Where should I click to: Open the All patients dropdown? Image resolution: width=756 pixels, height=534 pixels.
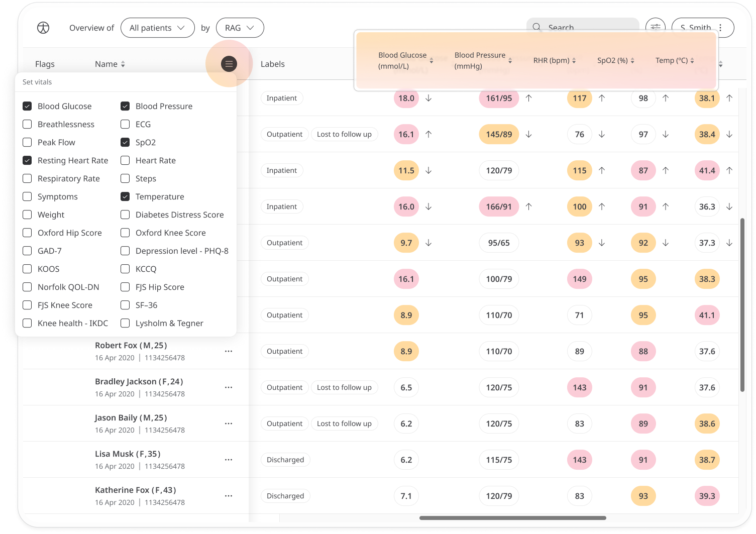tap(158, 28)
